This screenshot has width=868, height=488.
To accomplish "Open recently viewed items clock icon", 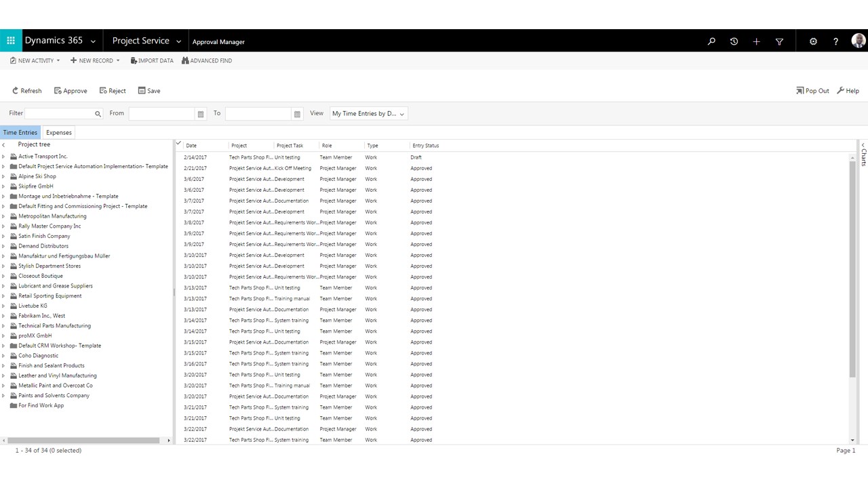I will point(734,41).
